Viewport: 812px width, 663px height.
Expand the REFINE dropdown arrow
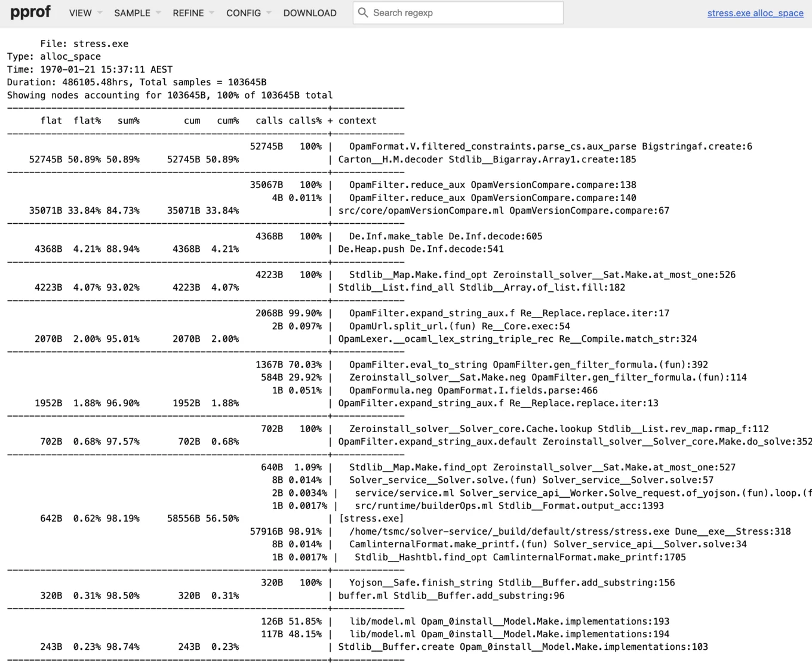coord(212,13)
